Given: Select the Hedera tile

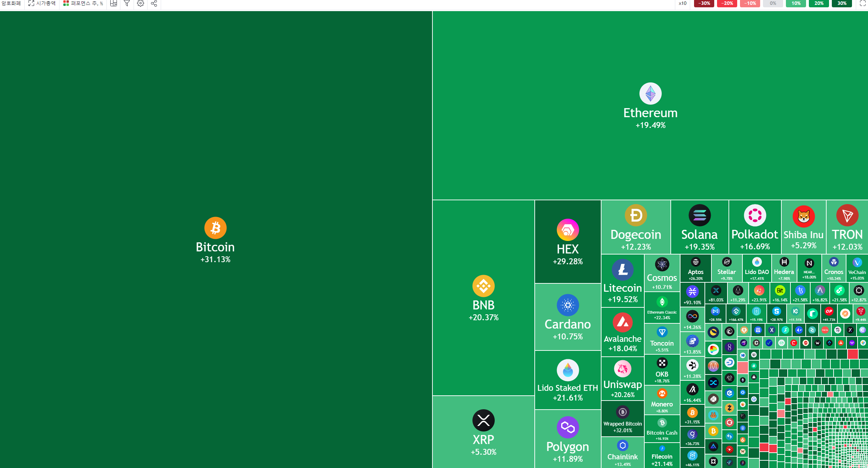Looking at the screenshot, I should point(784,268).
